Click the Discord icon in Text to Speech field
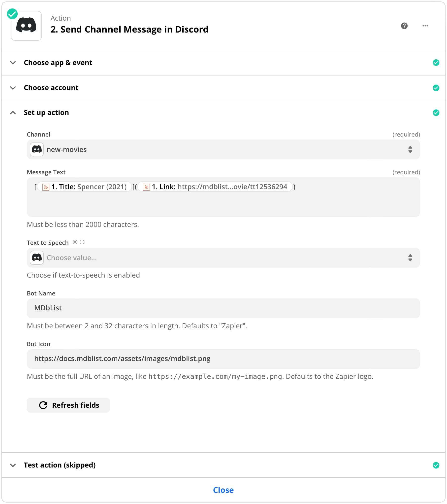Screen dimensions: 447x504 (37, 258)
